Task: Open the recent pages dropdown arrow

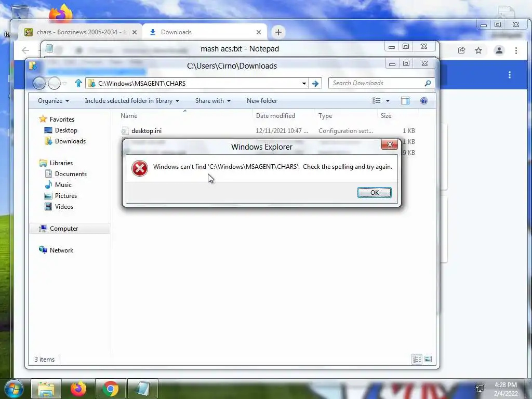Action: pyautogui.click(x=65, y=84)
